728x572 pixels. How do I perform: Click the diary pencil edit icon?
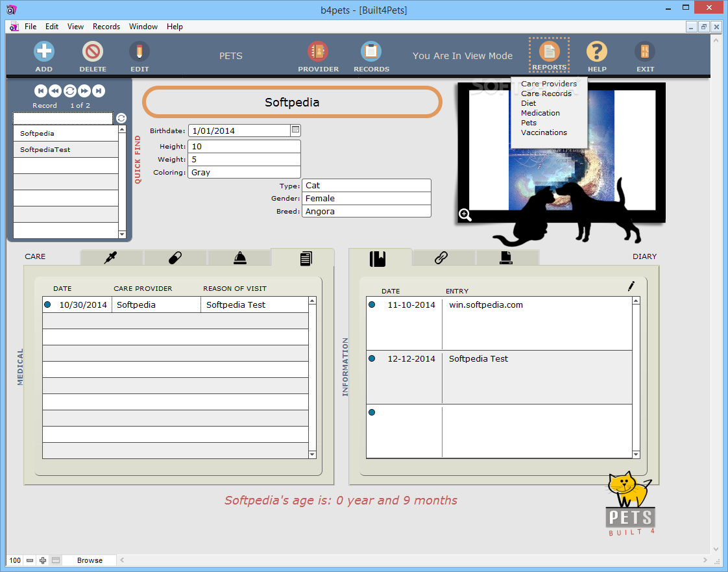pos(631,286)
